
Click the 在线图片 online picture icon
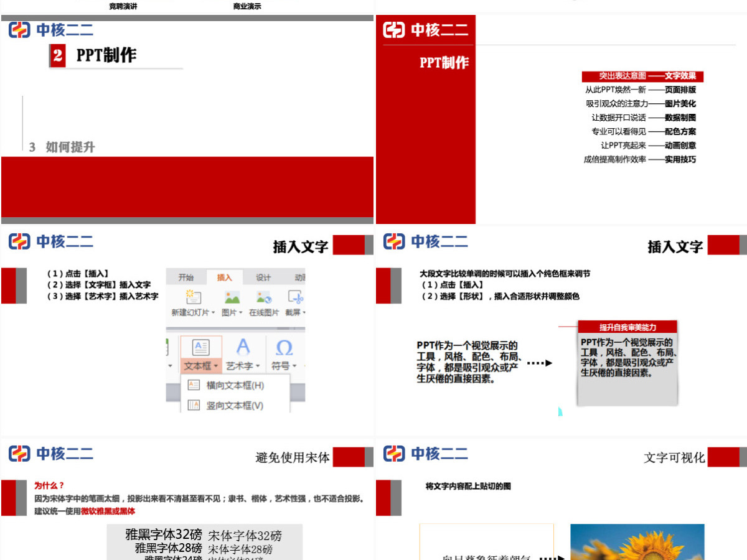pyautogui.click(x=264, y=297)
